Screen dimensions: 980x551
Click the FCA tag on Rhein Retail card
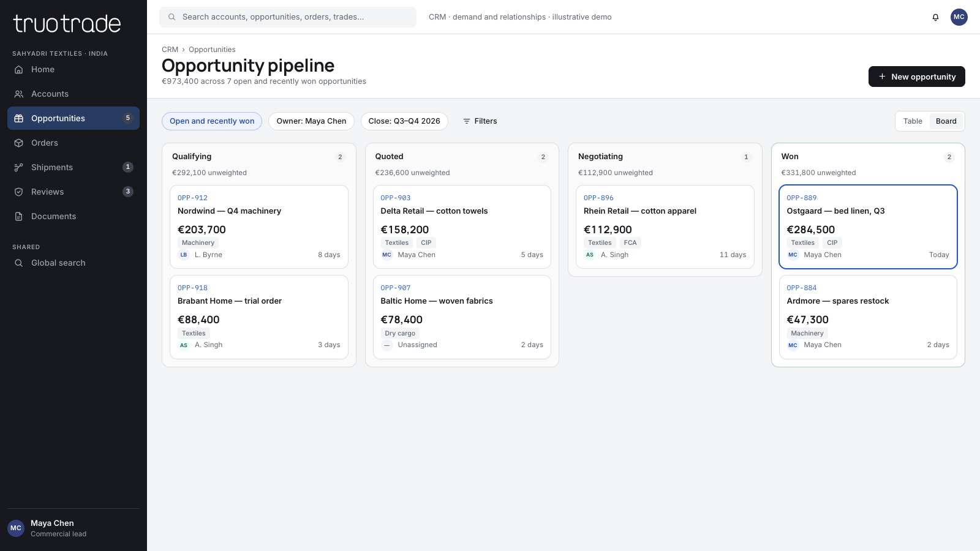[630, 243]
